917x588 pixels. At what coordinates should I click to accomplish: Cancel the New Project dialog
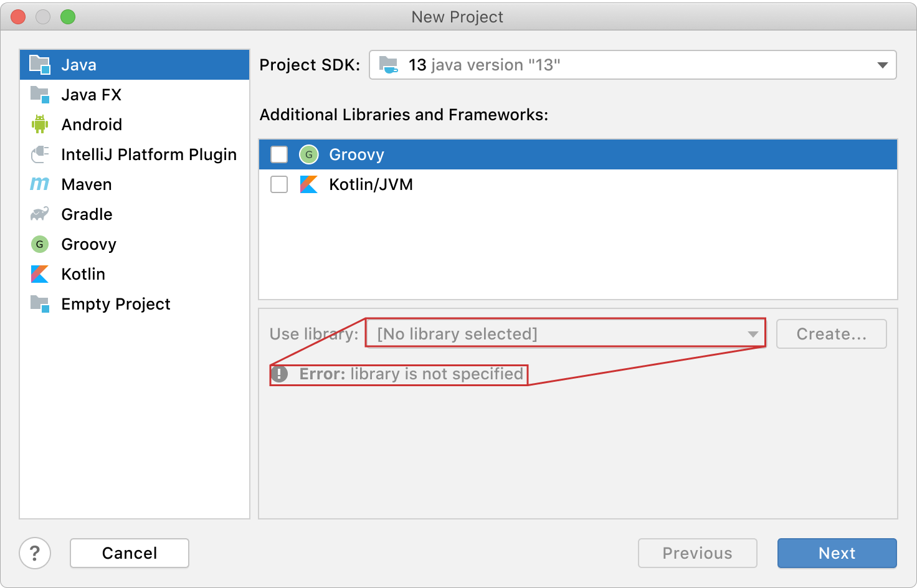[130, 553]
